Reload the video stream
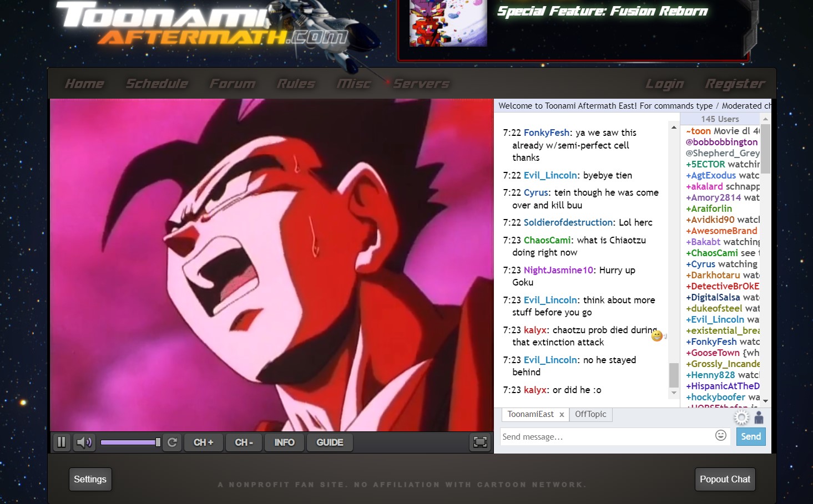Screen dimensions: 813x504 coord(172,442)
